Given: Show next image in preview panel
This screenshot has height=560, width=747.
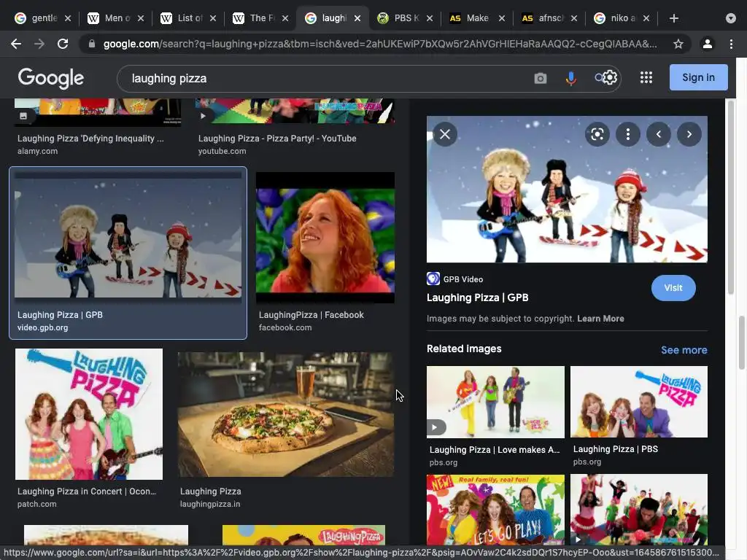Looking at the screenshot, I should [x=689, y=134].
